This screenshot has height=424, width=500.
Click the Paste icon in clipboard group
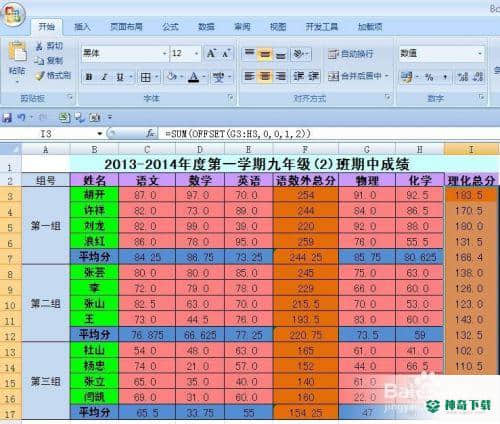click(x=17, y=52)
